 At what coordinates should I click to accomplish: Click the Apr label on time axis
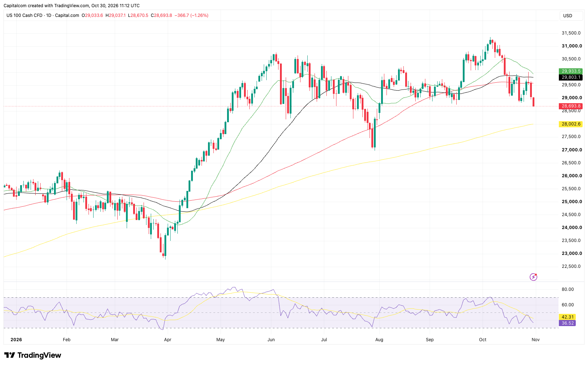[168, 340]
